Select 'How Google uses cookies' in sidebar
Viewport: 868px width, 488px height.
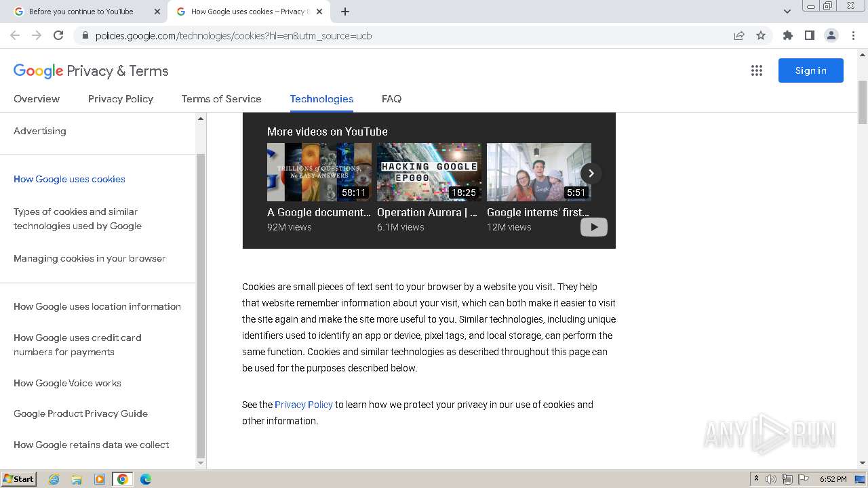click(69, 179)
